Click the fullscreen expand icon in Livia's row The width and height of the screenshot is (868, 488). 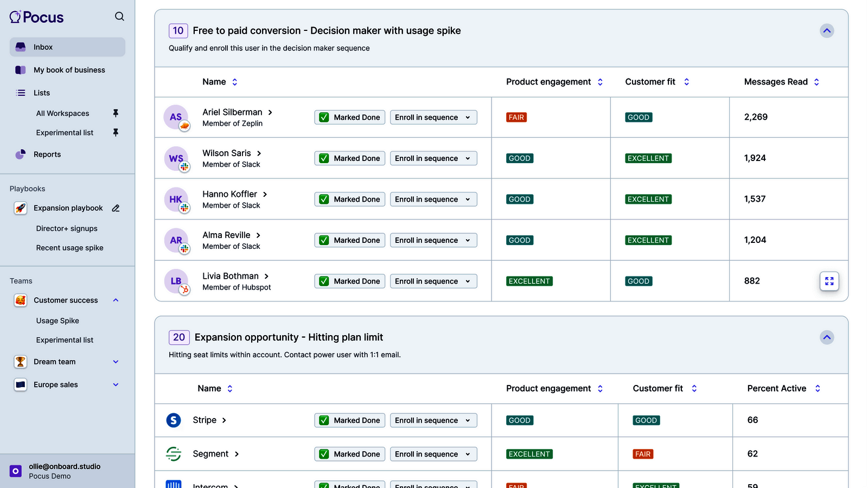pyautogui.click(x=829, y=281)
